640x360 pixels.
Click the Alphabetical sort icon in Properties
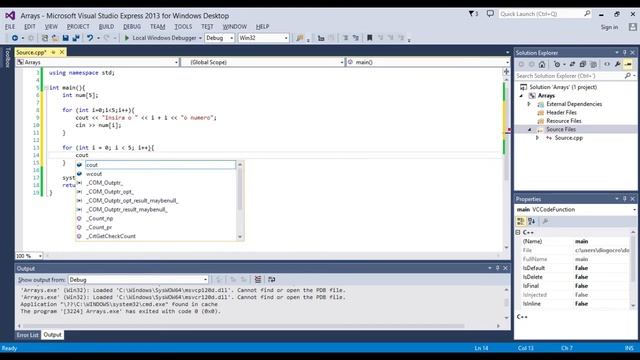(x=531, y=221)
